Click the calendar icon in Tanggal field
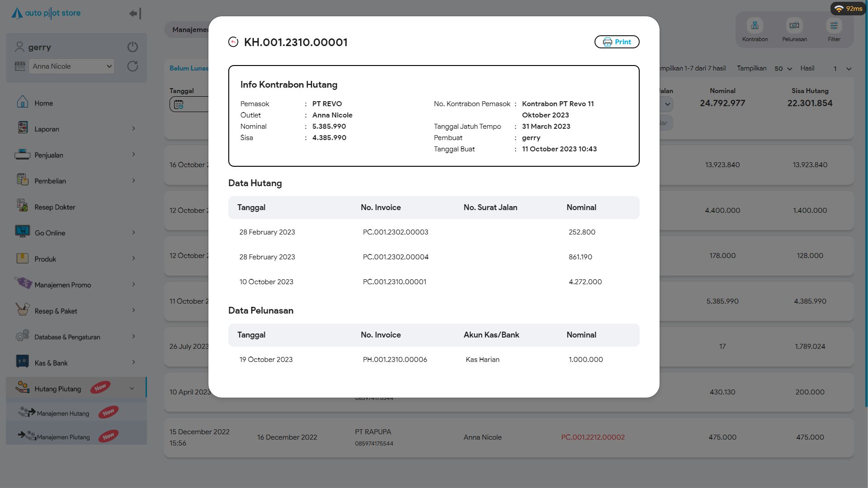The height and width of the screenshot is (488, 868). coord(179,104)
